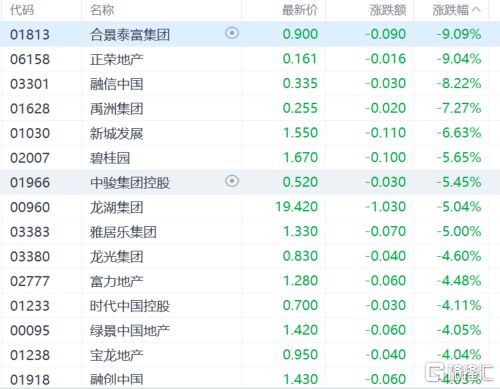The height and width of the screenshot is (389, 500).
Task: Select stock code 03380 龙光集团
Action: click(30, 256)
